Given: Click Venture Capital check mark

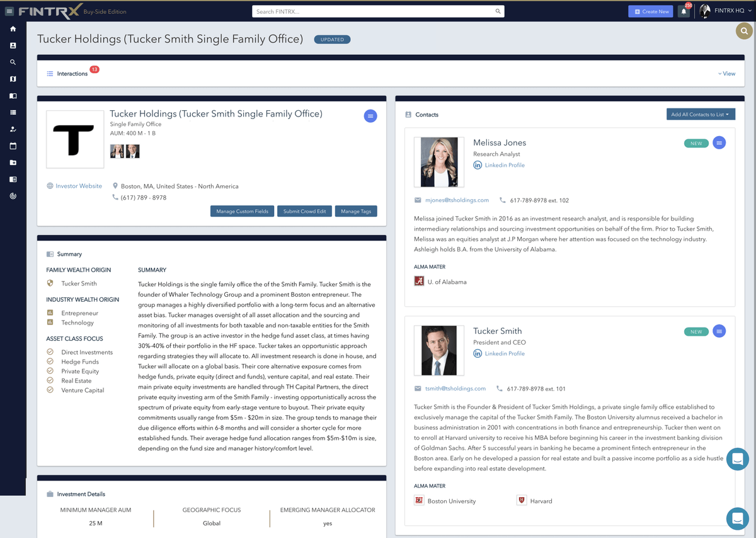Looking at the screenshot, I should pos(50,390).
